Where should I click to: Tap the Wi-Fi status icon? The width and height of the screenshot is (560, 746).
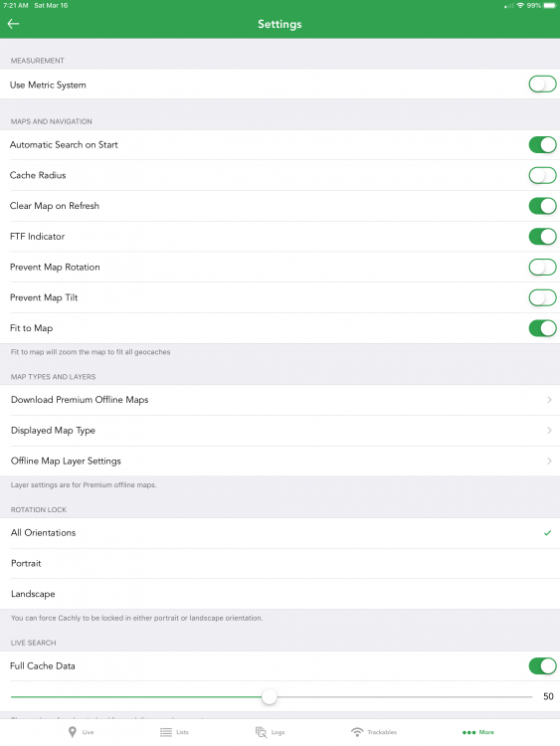coord(520,6)
